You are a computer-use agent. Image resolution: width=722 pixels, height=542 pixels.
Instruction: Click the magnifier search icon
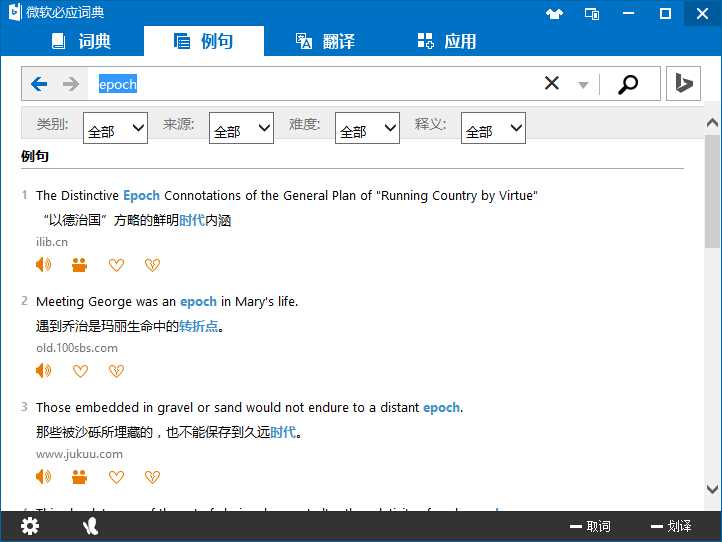tap(628, 84)
